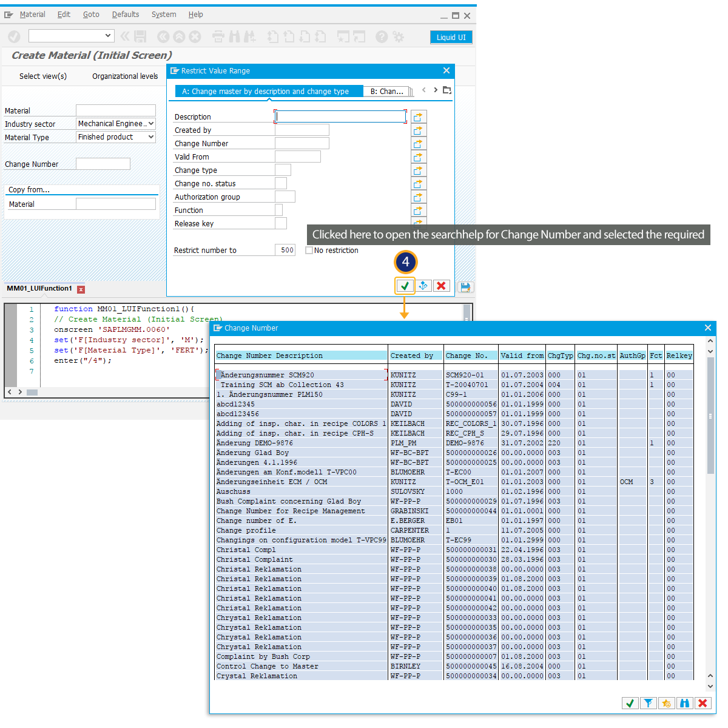Click the code editor horizontal scrollbar thumb
Screen dimensions: 728x728
(32, 393)
